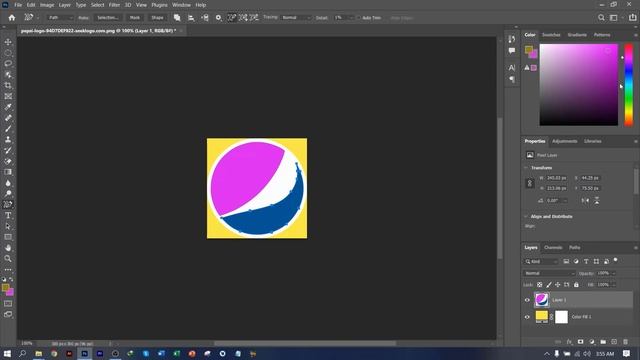Toggle lock transparent pixels
This screenshot has height=360, width=640.
540,284
